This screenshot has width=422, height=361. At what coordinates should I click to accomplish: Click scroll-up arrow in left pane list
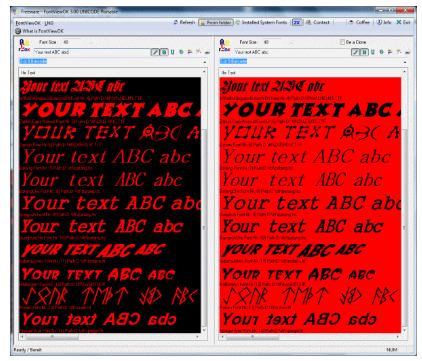(x=204, y=72)
